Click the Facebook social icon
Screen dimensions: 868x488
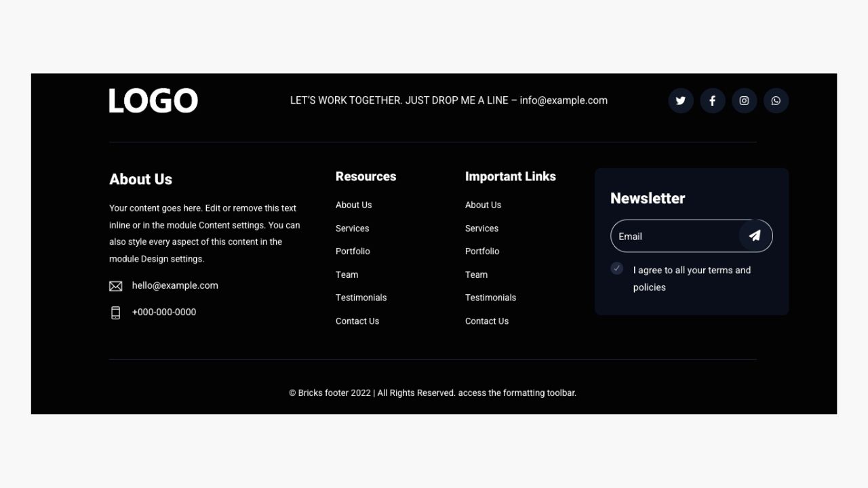712,101
